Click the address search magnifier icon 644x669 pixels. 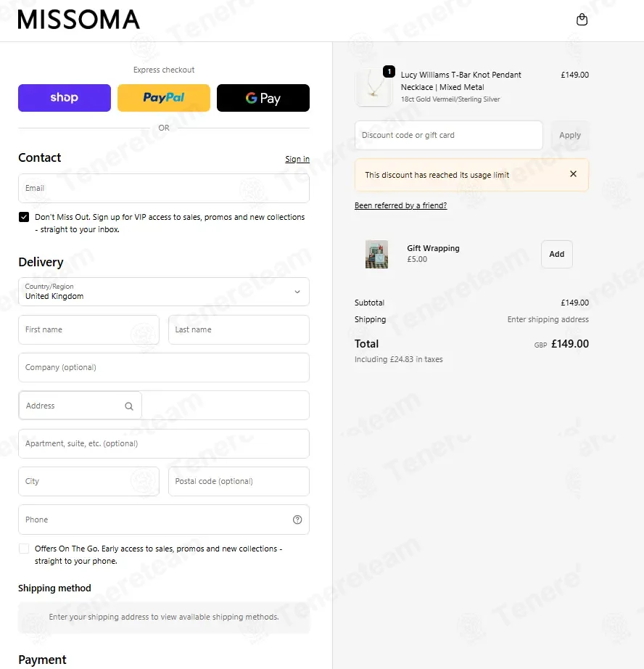click(129, 406)
